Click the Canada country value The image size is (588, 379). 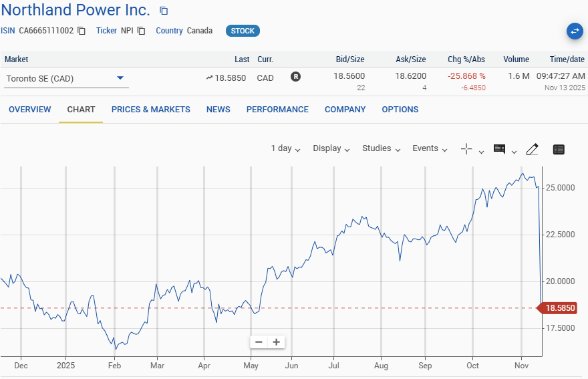(x=200, y=31)
